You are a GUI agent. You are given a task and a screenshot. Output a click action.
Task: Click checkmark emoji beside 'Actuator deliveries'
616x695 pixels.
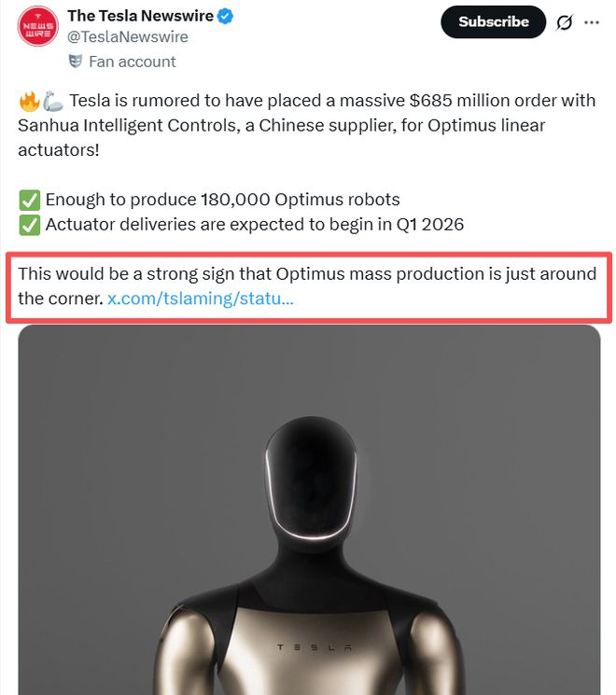pyautogui.click(x=28, y=225)
